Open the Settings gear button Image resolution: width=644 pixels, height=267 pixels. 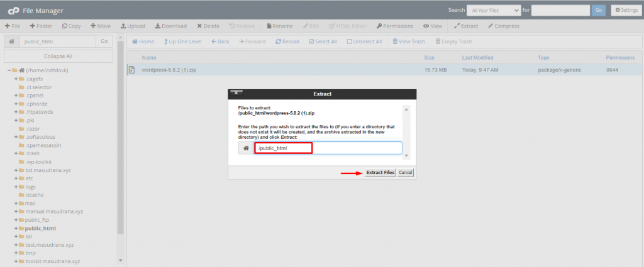626,10
